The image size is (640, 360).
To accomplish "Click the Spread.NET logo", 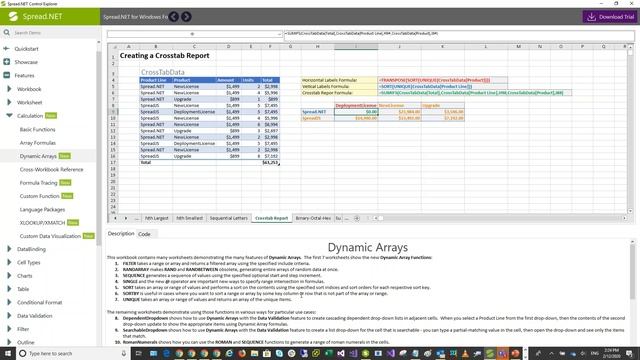I will point(36,16).
